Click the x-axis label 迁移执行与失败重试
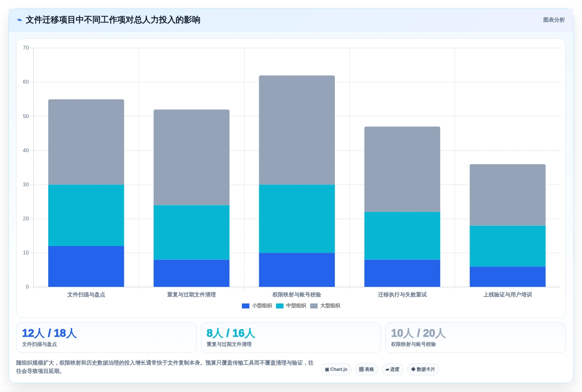Viewport: 582px width, 392px height. [402, 295]
